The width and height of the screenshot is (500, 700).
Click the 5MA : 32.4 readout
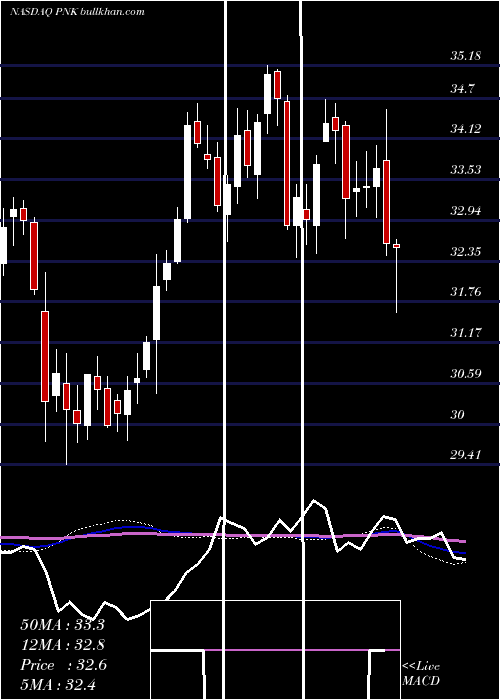(58, 684)
